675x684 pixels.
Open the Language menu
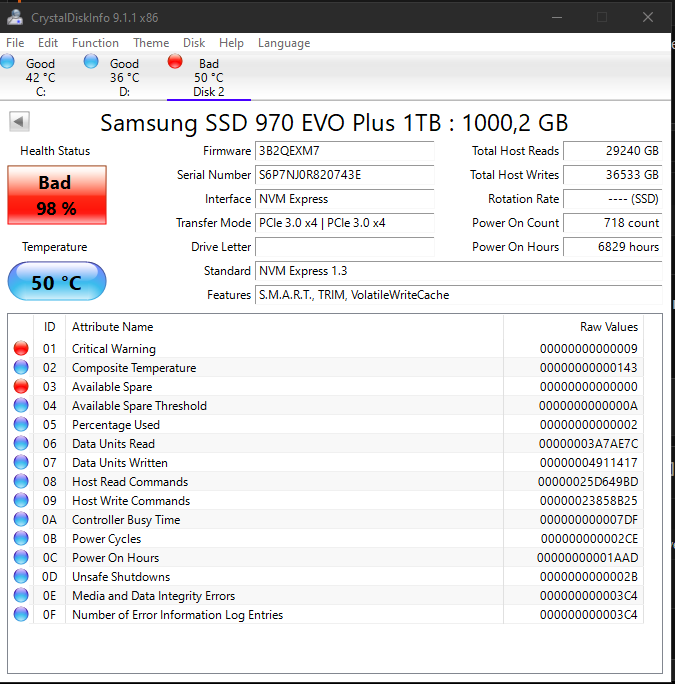point(284,43)
